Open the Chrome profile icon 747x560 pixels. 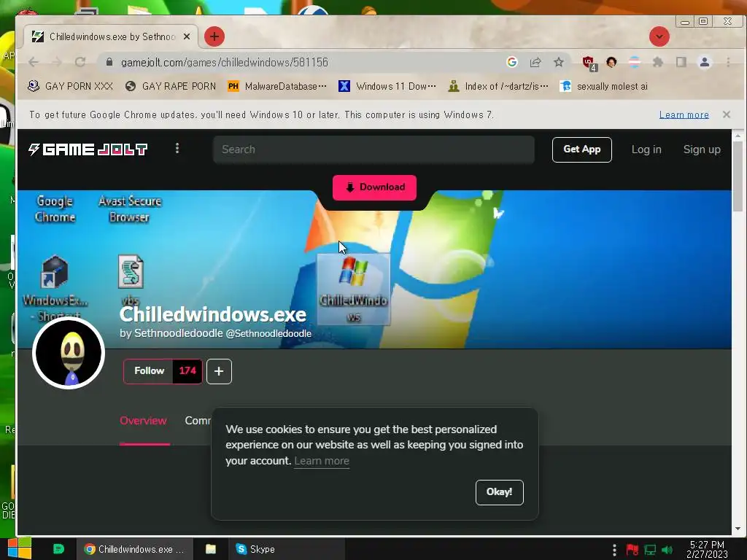click(705, 62)
